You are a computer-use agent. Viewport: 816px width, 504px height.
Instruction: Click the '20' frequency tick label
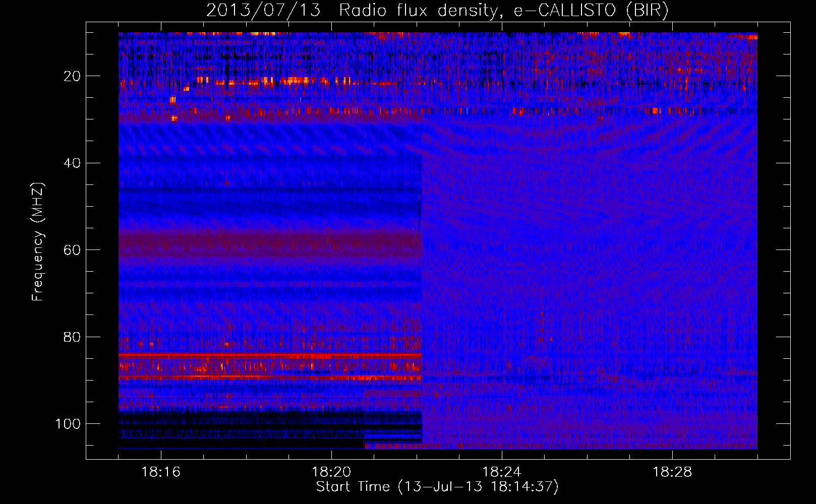point(72,76)
